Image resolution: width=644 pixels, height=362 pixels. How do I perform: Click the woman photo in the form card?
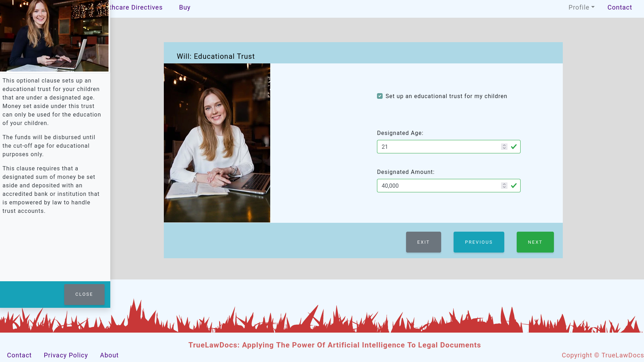(217, 143)
